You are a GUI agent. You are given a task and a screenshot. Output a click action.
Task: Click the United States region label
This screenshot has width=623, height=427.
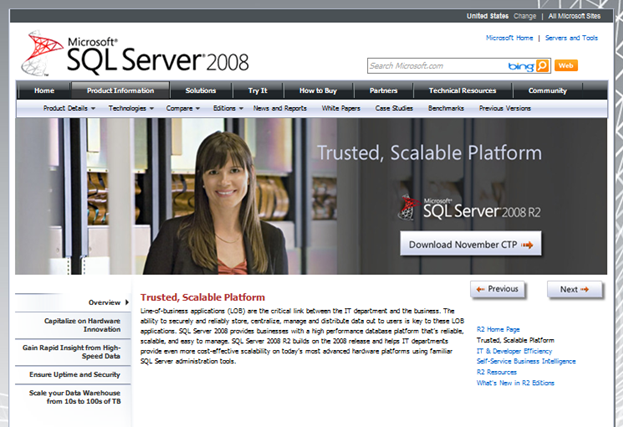point(488,16)
